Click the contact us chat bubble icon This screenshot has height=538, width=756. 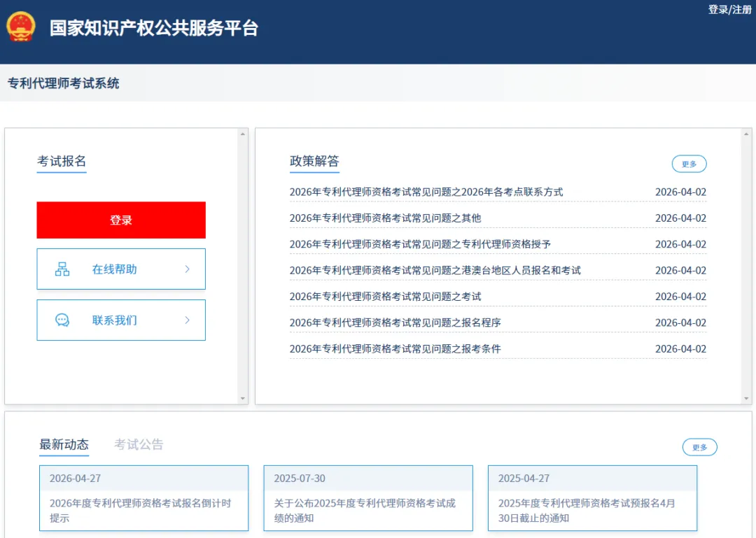coord(62,320)
